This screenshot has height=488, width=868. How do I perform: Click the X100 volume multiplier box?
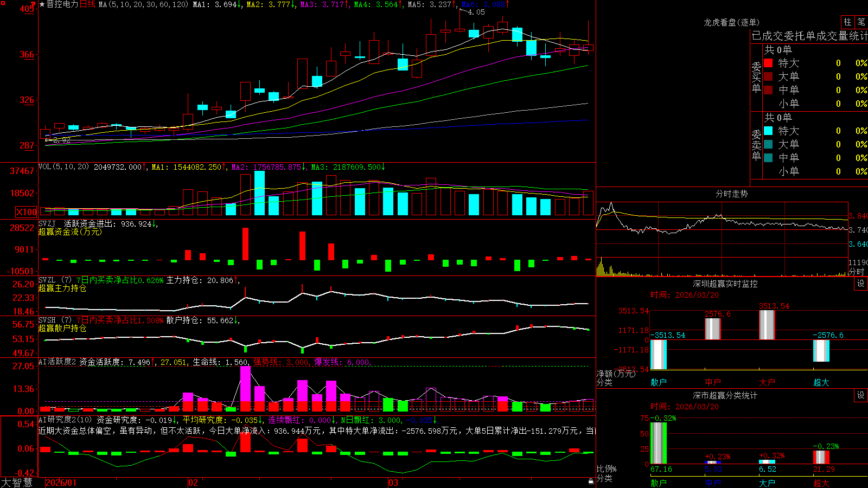point(27,213)
